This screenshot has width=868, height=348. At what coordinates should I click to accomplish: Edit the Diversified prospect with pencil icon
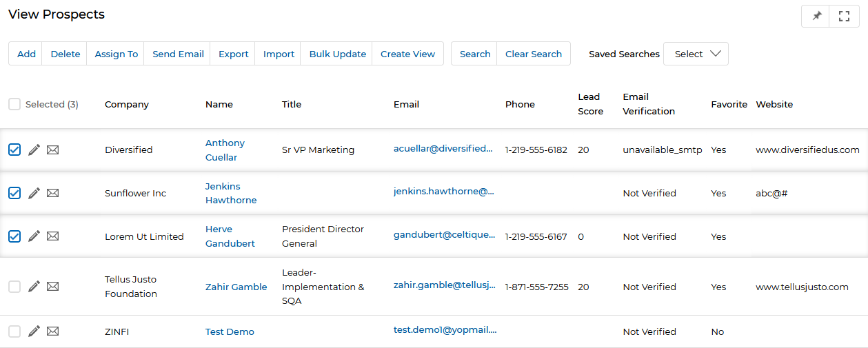coord(34,150)
